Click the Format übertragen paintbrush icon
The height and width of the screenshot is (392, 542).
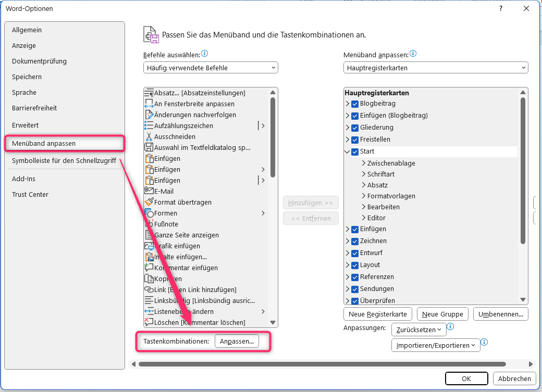point(149,202)
